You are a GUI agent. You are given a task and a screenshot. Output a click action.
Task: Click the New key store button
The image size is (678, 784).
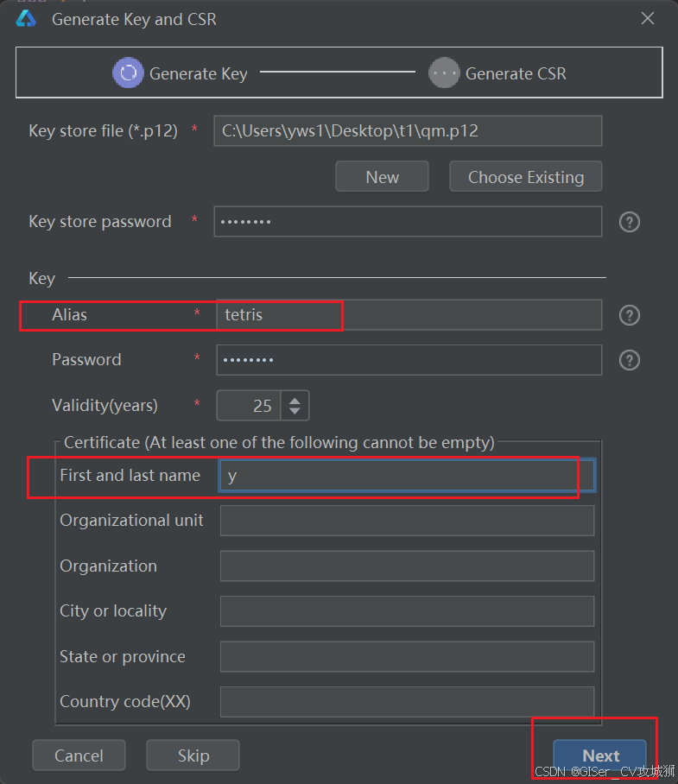(x=382, y=176)
